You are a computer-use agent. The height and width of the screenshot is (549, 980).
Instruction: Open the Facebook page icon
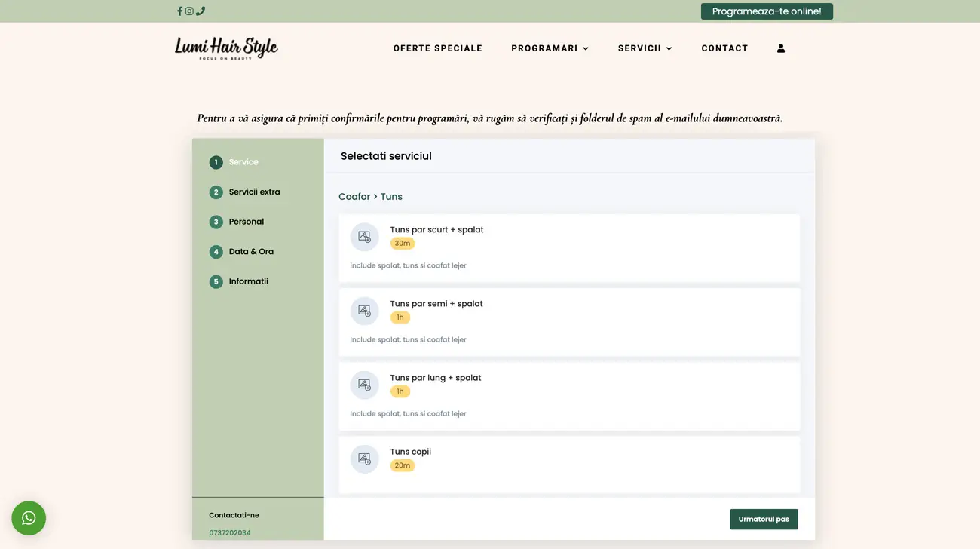click(x=179, y=11)
